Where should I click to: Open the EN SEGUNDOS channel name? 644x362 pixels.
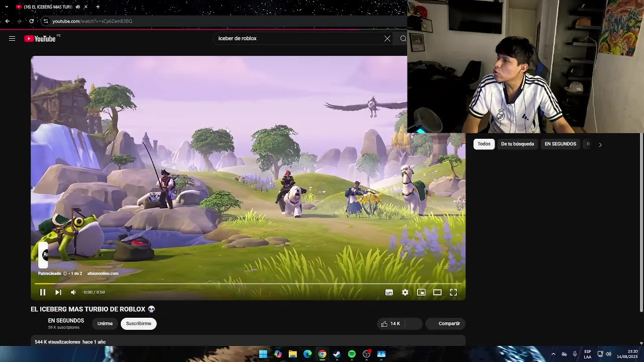coord(66,321)
